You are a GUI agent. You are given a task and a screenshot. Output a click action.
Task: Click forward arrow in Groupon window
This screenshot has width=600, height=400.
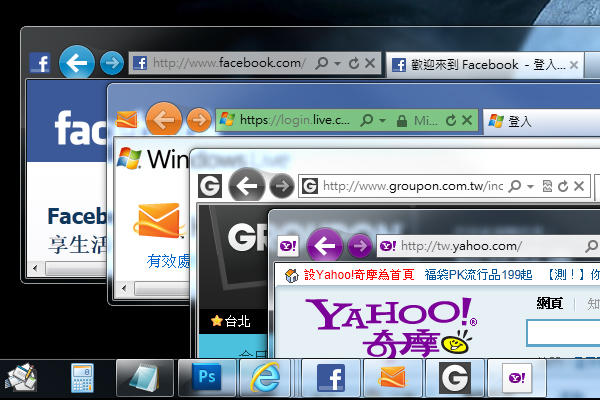pyautogui.click(x=282, y=186)
